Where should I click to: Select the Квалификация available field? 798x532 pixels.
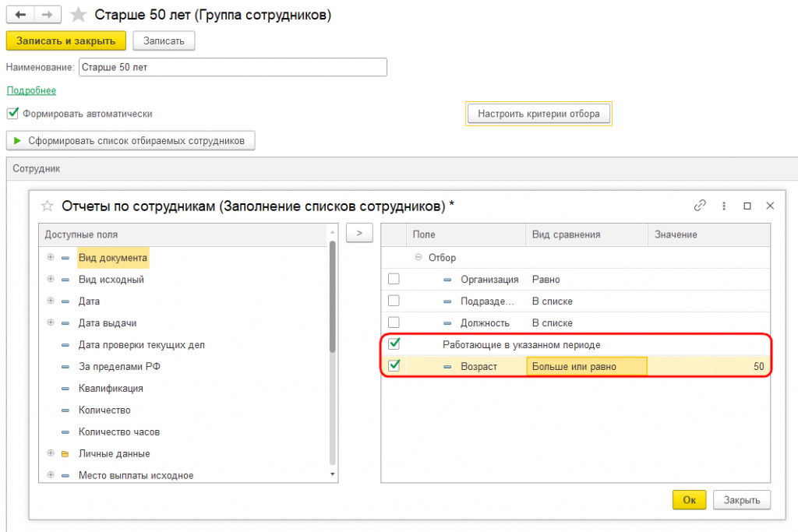click(111, 388)
